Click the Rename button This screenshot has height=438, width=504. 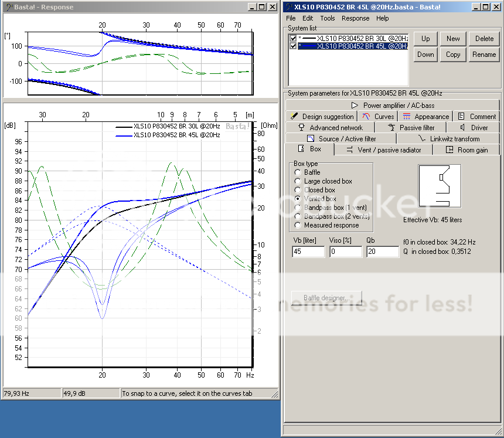484,55
